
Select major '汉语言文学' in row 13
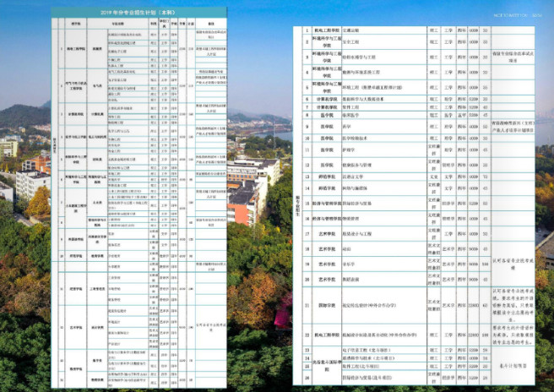pos(353,177)
